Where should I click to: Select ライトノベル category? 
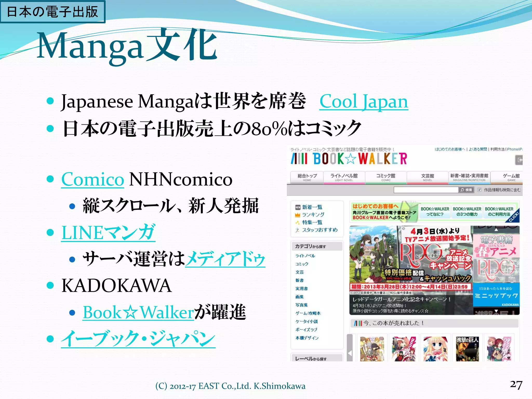pos(305,256)
